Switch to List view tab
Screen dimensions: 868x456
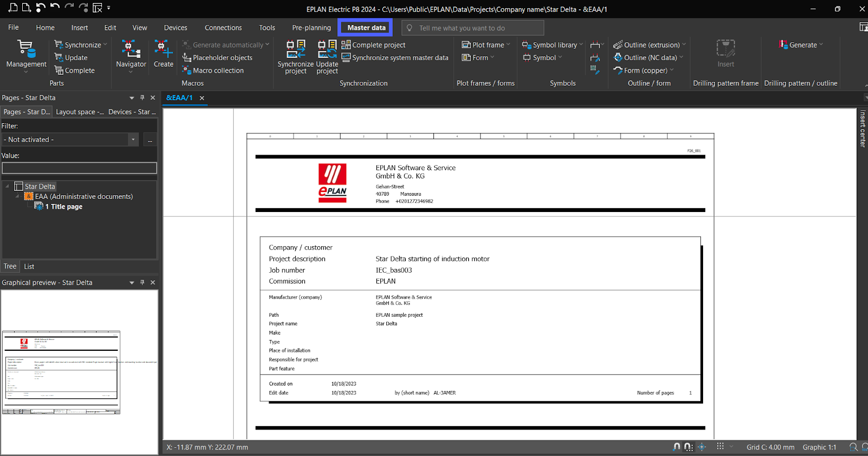coord(29,266)
